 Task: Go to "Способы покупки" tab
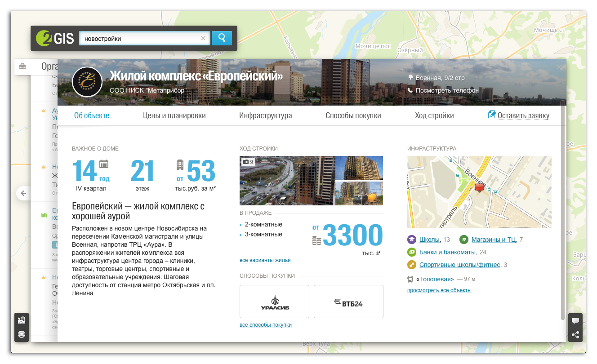[x=353, y=115]
